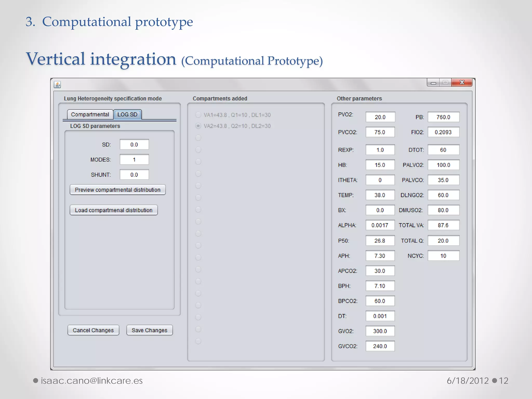Click the REXP field showing 1.0

point(380,150)
